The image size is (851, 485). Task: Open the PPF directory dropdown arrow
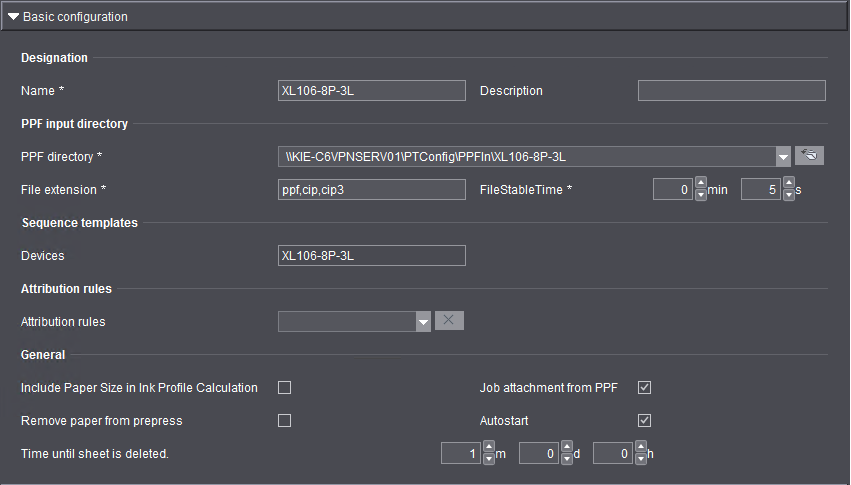(x=783, y=157)
